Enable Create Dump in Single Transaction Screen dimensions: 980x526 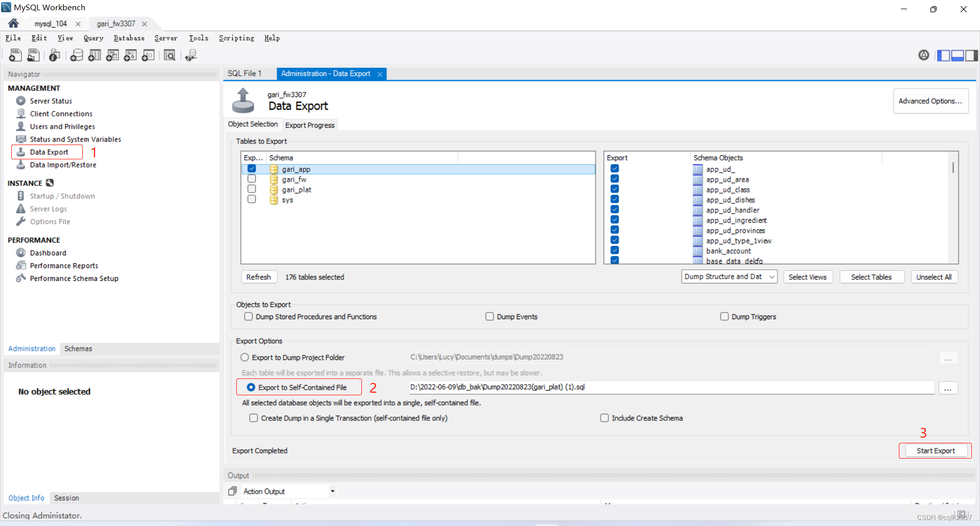pyautogui.click(x=254, y=418)
